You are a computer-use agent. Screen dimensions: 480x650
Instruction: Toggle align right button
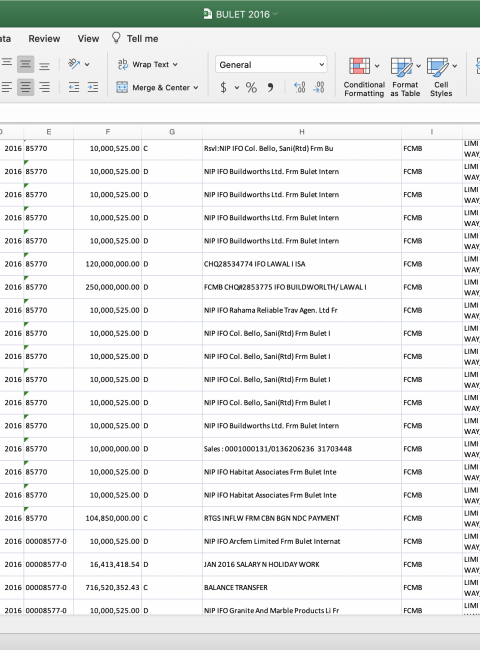44,87
